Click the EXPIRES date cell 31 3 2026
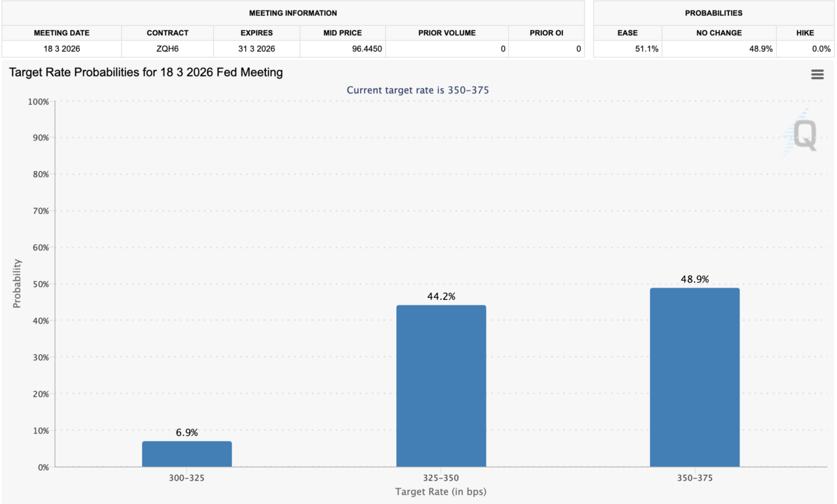The width and height of the screenshot is (837, 504). [x=256, y=48]
